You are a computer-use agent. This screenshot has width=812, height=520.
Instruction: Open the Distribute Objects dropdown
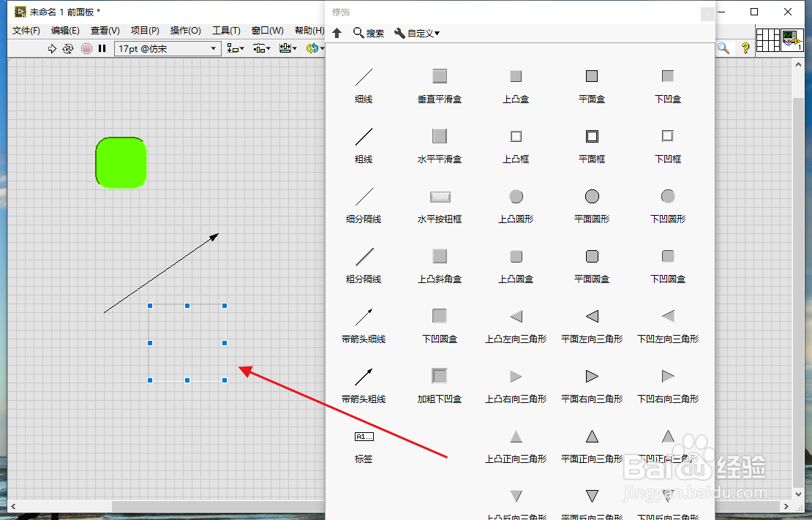(261, 49)
